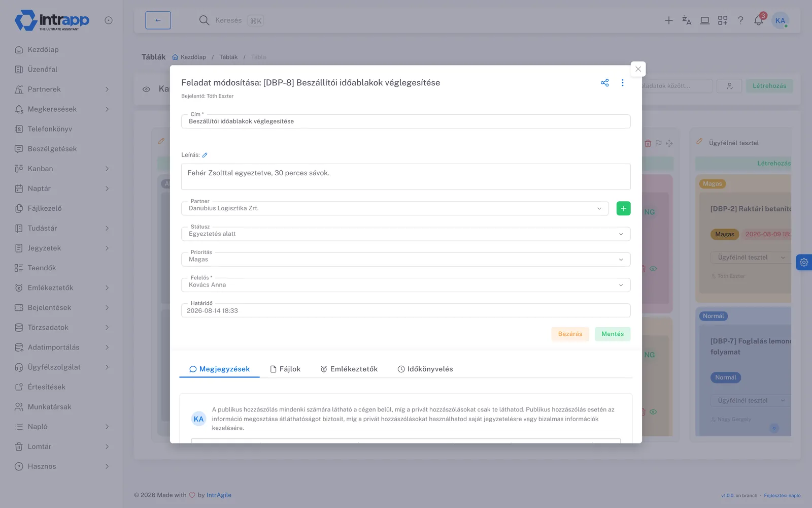Open the notifications bell
Viewport: 812px width, 508px height.
759,20
